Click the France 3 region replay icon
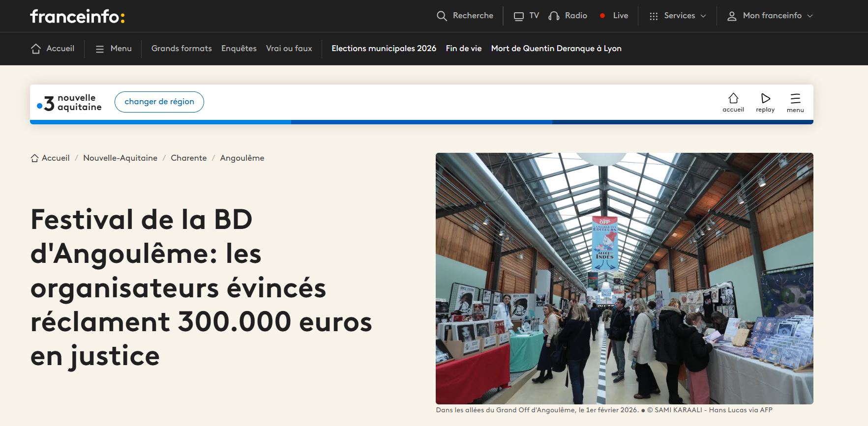Screen dimensions: 868x426 pyautogui.click(x=765, y=98)
